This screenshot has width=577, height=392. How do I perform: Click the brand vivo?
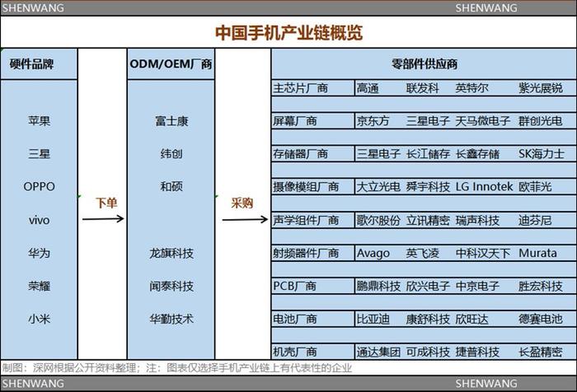coord(39,220)
